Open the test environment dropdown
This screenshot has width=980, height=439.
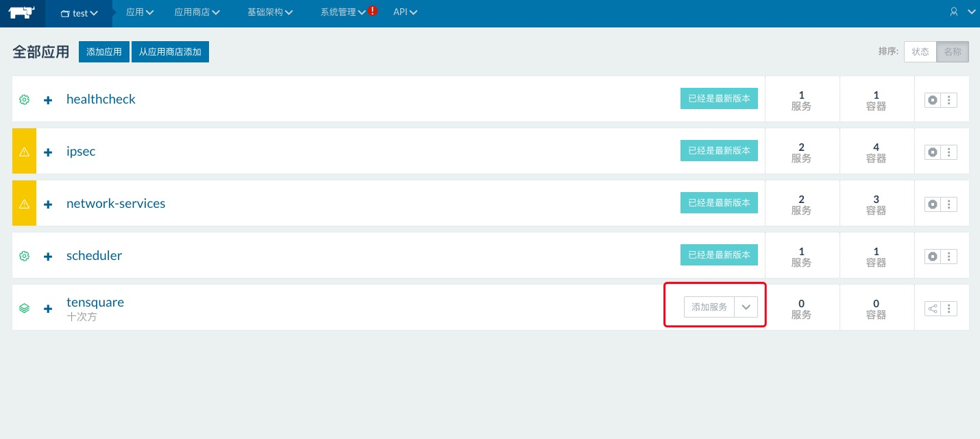pos(79,13)
